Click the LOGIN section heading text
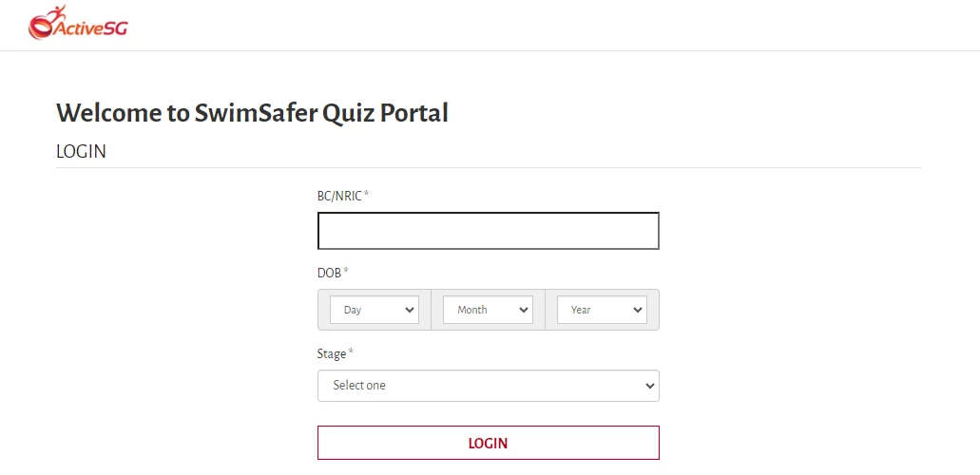Viewport: 980px width, 475px height. [81, 152]
